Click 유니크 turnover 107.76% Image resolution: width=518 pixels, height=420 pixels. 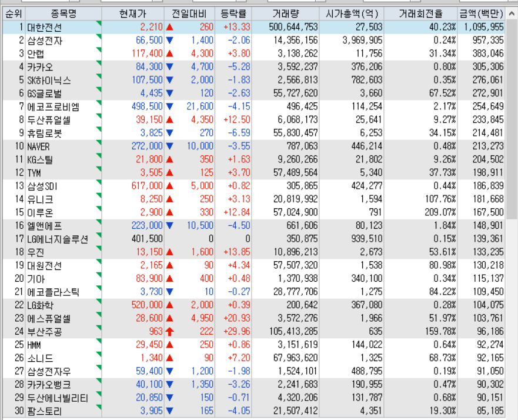(x=440, y=199)
